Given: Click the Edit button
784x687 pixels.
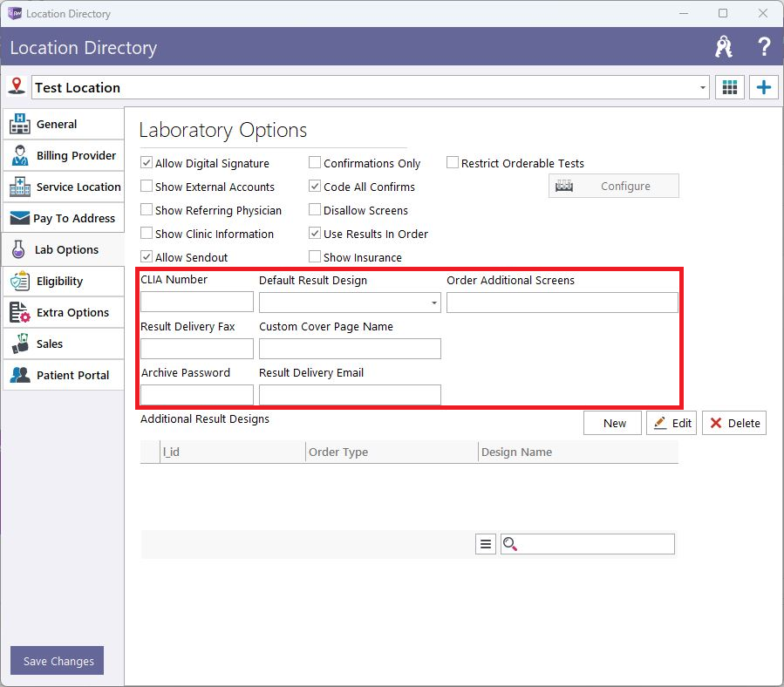Looking at the screenshot, I should (x=672, y=423).
